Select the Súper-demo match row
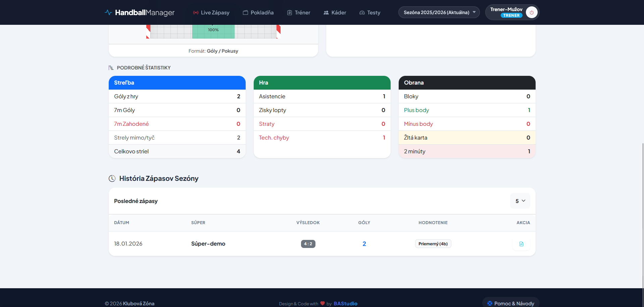The width and height of the screenshot is (644, 307). tap(208, 244)
